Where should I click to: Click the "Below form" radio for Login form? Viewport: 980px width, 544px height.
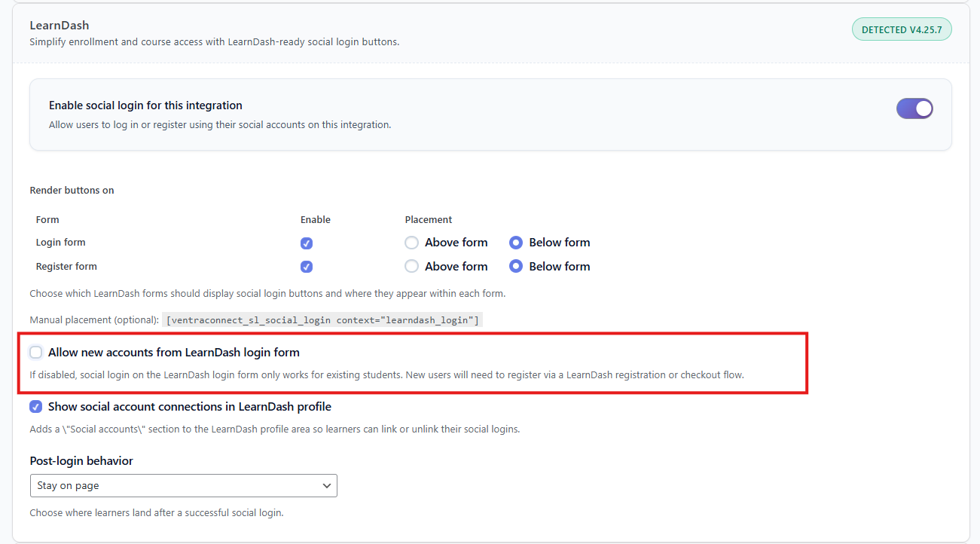point(515,242)
